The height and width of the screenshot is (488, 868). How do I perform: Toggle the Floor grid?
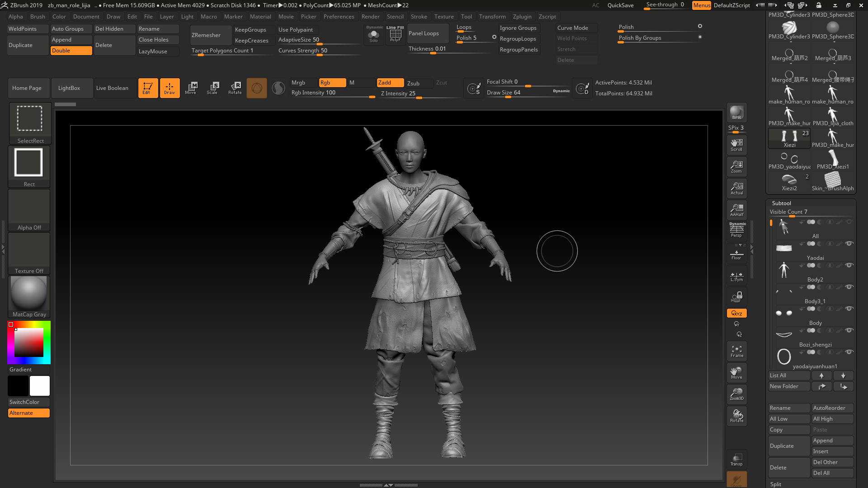coord(736,253)
